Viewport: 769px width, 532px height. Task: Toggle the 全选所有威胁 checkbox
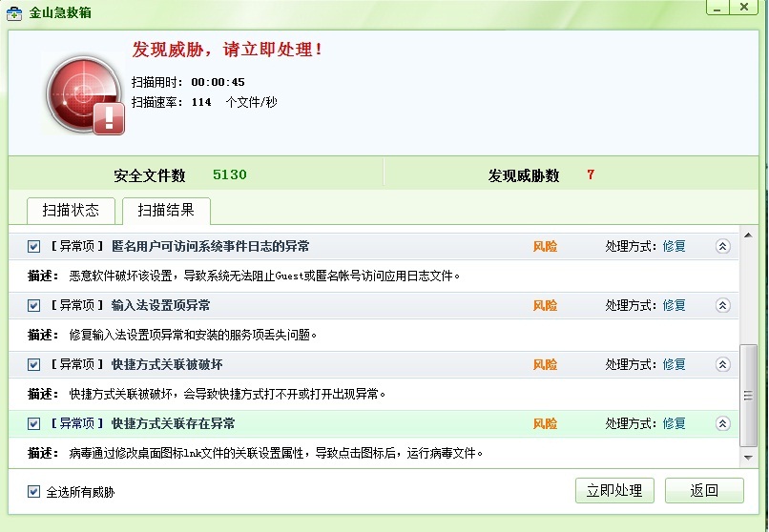pyautogui.click(x=33, y=491)
